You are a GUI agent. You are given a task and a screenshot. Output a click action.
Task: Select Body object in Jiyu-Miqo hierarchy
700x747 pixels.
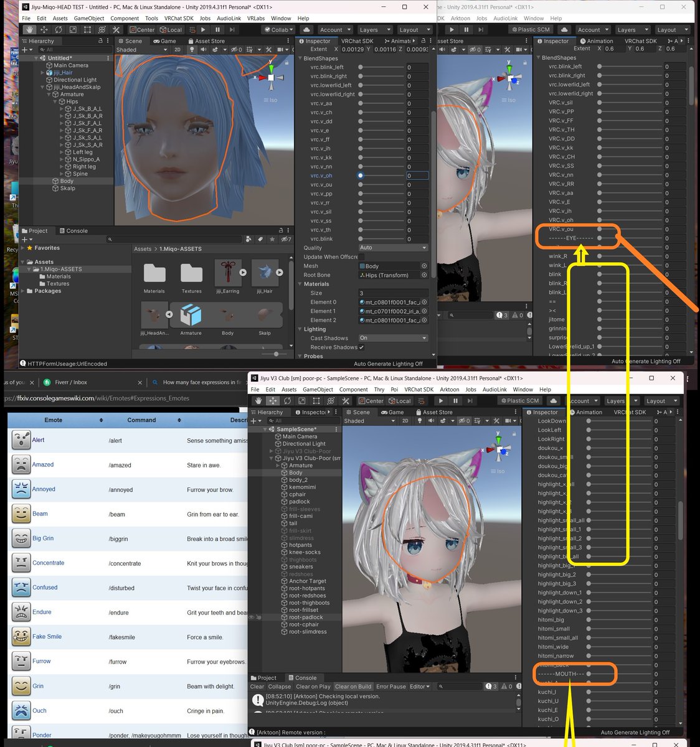pos(67,181)
